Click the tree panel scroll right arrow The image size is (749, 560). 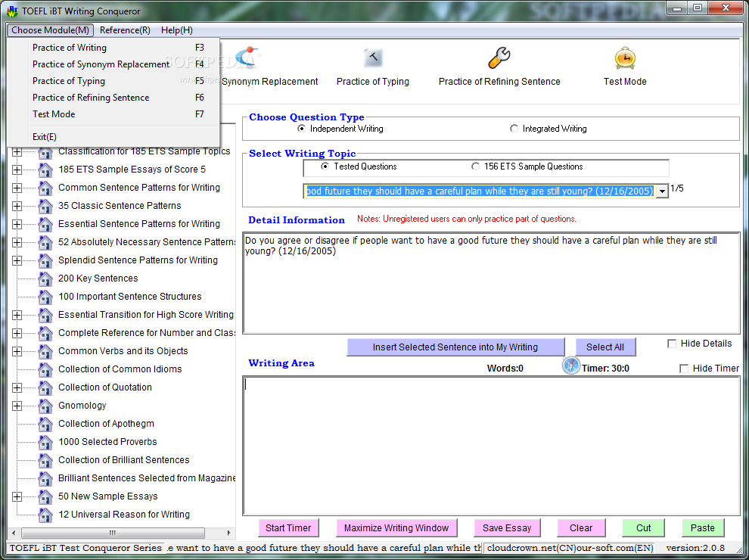tap(228, 533)
